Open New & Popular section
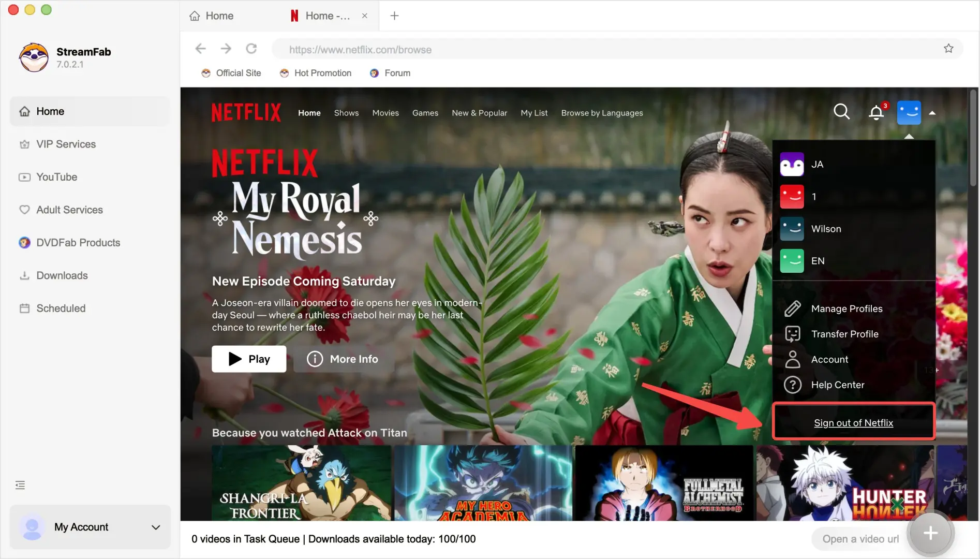 click(480, 113)
